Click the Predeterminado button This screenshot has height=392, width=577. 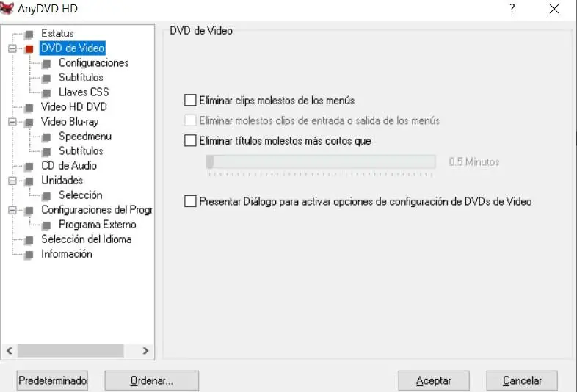click(53, 380)
